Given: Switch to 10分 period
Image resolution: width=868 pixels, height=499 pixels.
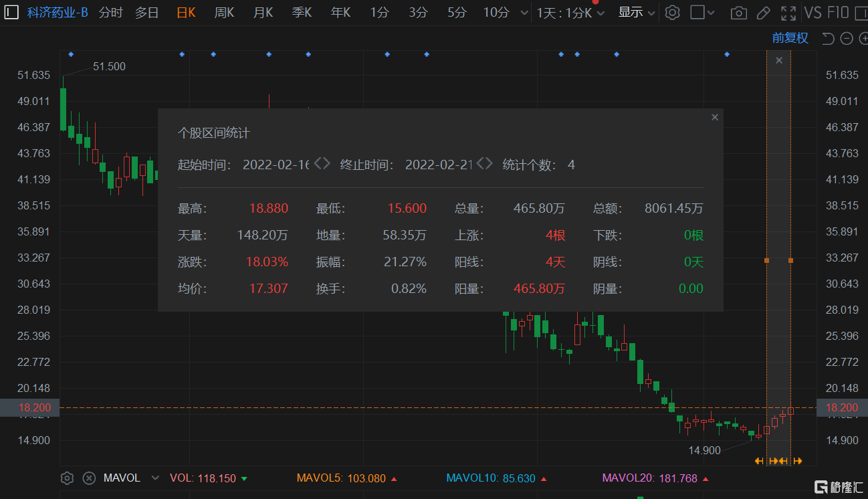Looking at the screenshot, I should pyautogui.click(x=496, y=13).
